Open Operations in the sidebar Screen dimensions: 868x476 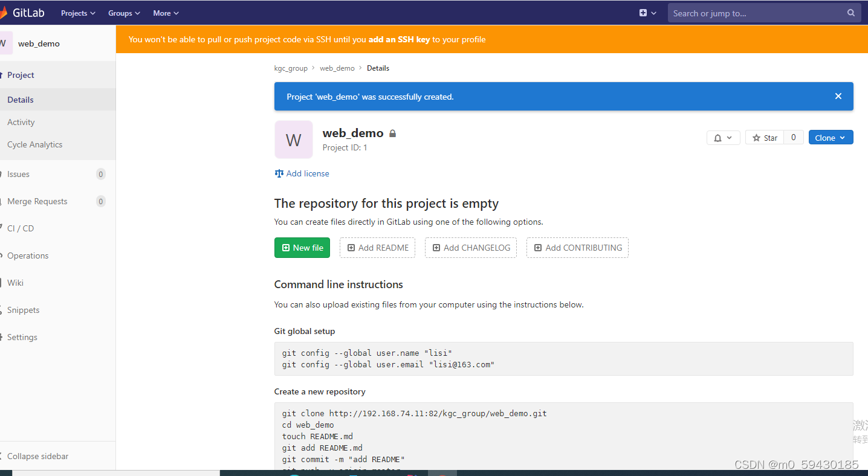tap(57, 256)
